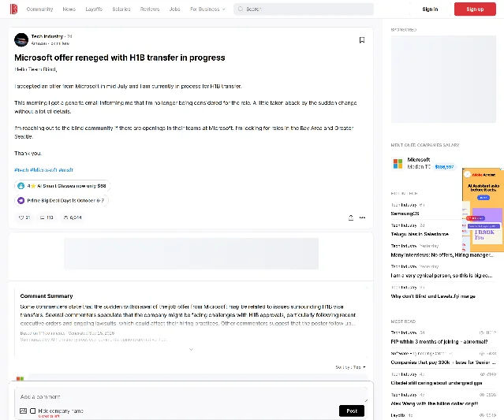Click the Sign in button
The width and height of the screenshot is (504, 420).
coord(430,9)
